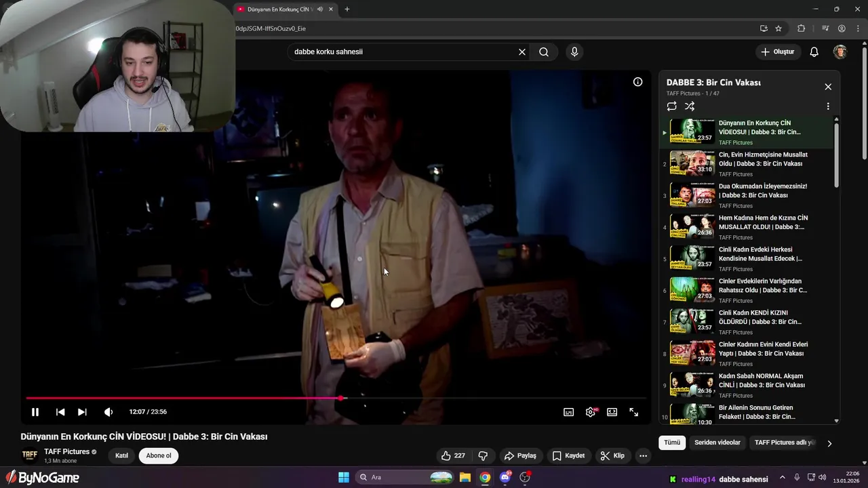Mute tab via speaker icon
The height and width of the screenshot is (488, 868).
pos(319,9)
